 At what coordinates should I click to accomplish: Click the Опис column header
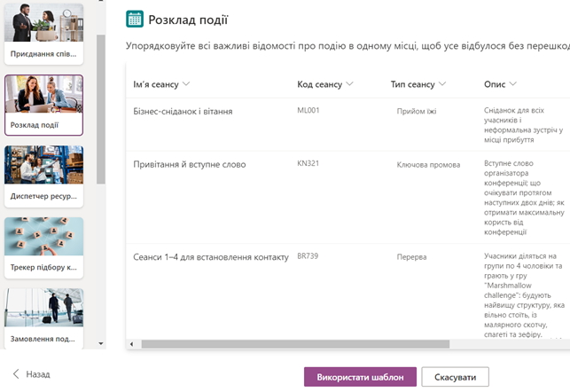pyautogui.click(x=495, y=85)
